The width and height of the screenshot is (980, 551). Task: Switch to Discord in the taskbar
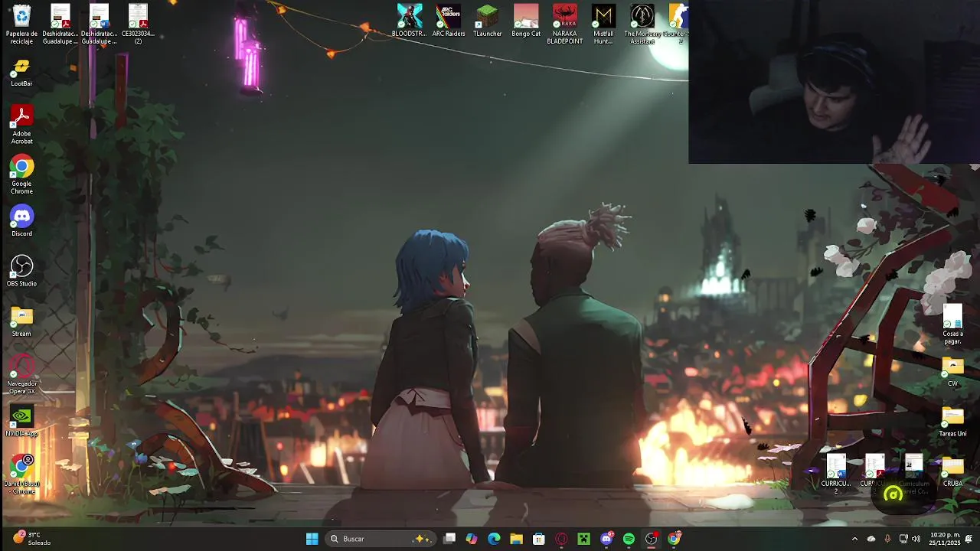(606, 539)
